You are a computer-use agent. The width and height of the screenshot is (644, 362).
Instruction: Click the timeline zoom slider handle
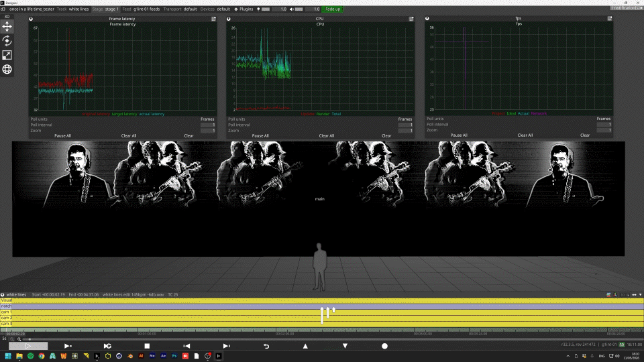pos(29,339)
